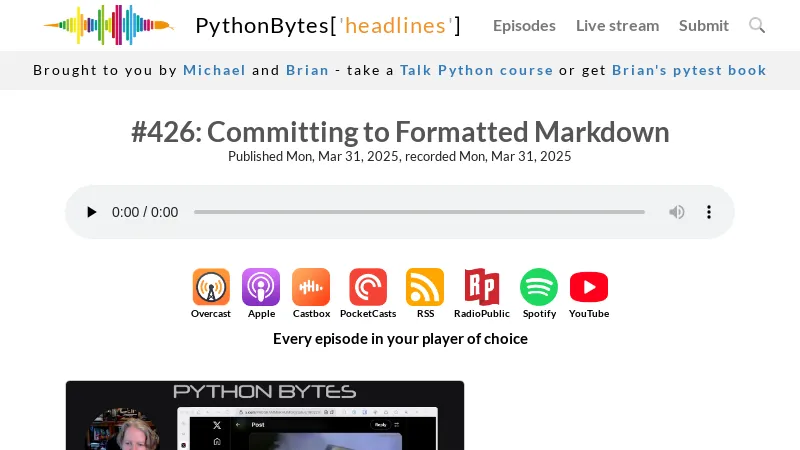Go to the Episodes page

pos(524,25)
